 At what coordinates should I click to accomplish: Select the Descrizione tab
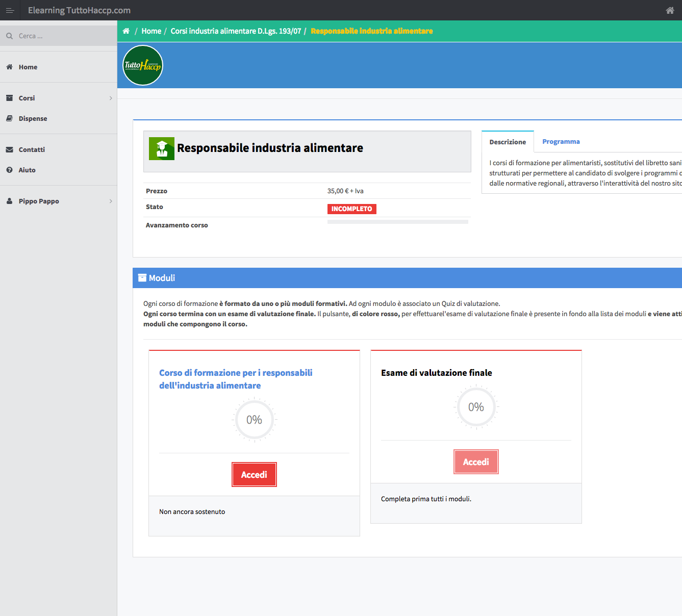point(507,142)
